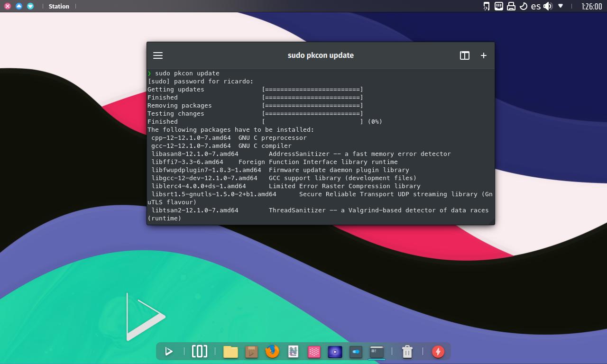Screen dimensions: 607x364
Task: Open the pink dotted grid app in dock
Action: (x=314, y=351)
